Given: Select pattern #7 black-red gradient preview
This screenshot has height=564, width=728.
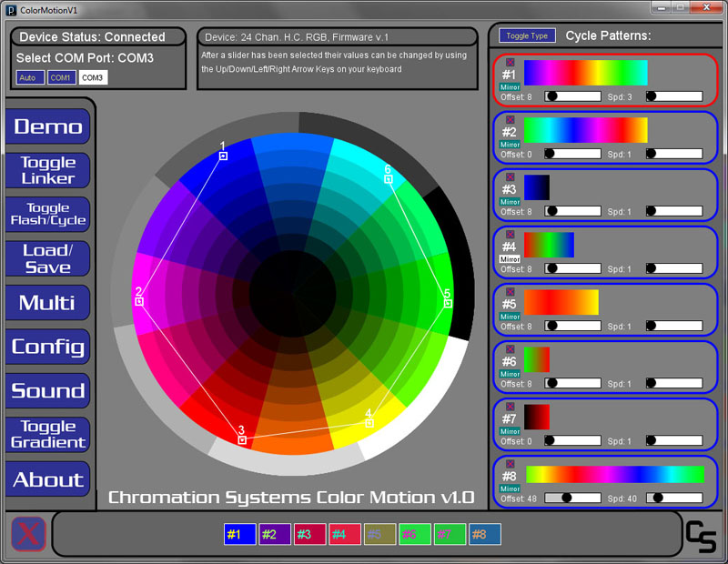Looking at the screenshot, I should pyautogui.click(x=537, y=417).
